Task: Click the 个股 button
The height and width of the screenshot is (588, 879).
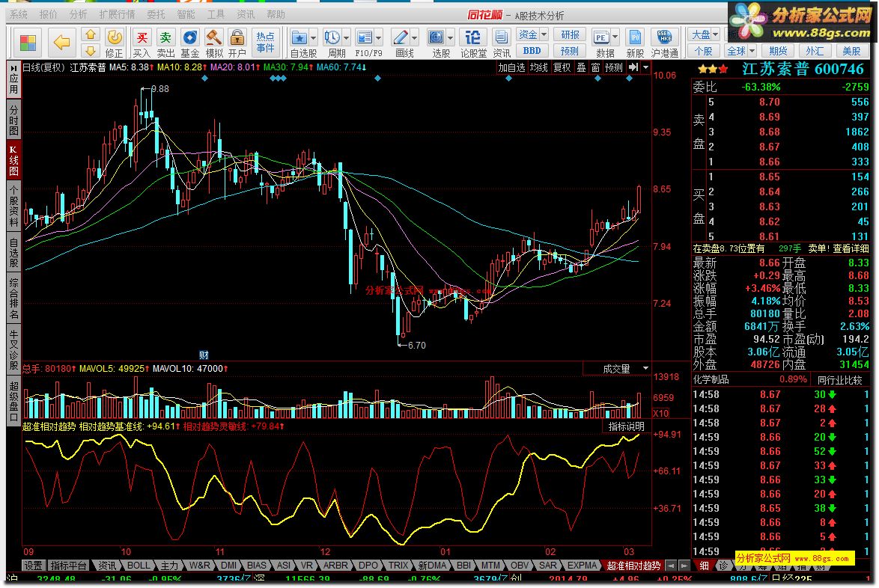Action: point(704,51)
